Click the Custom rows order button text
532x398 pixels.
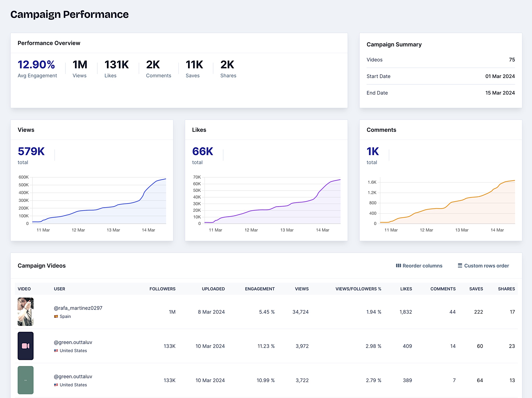tap(486, 266)
